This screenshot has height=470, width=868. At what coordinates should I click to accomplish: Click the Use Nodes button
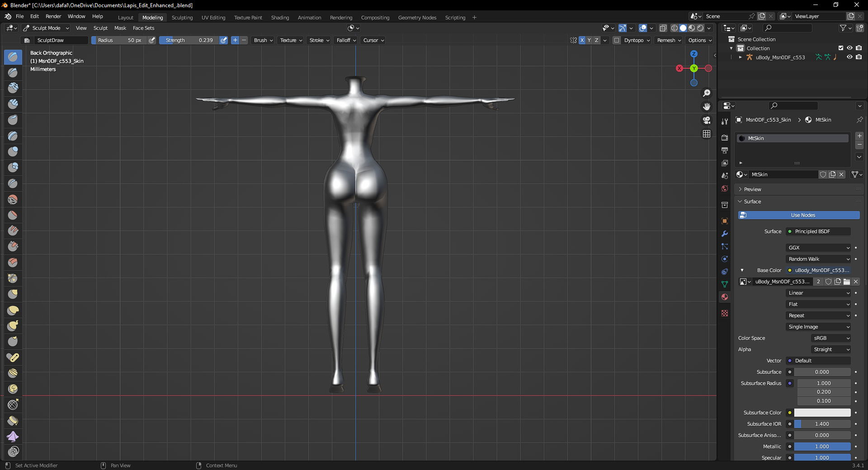click(x=799, y=215)
